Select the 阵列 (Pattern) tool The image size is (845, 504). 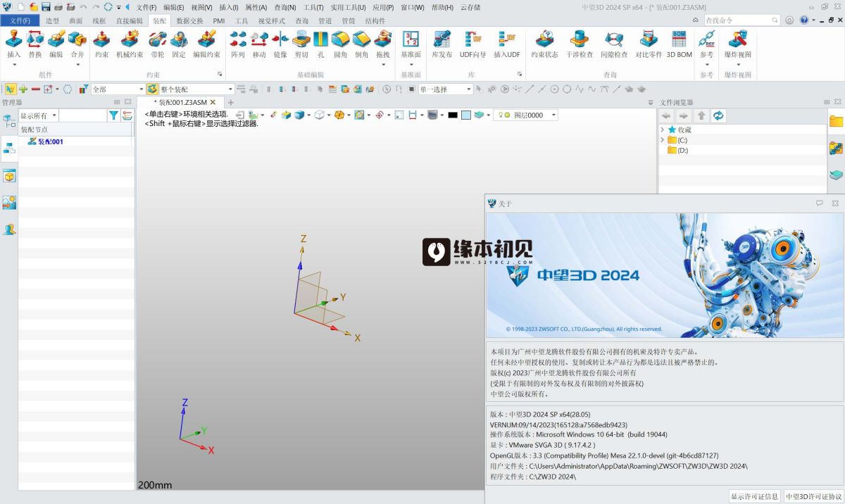[x=238, y=39]
